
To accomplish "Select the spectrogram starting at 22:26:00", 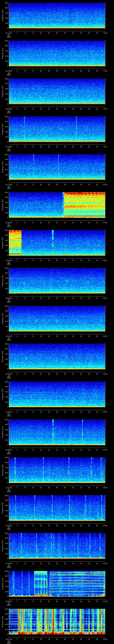I will [x=57, y=432].
